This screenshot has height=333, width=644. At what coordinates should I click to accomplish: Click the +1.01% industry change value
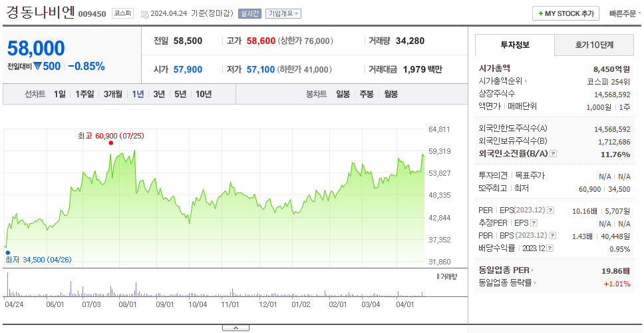pyautogui.click(x=617, y=283)
